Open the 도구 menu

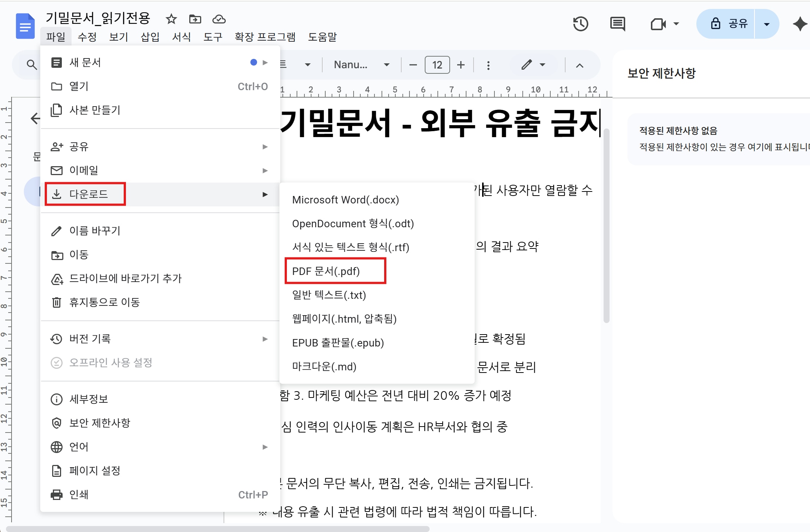tap(213, 37)
